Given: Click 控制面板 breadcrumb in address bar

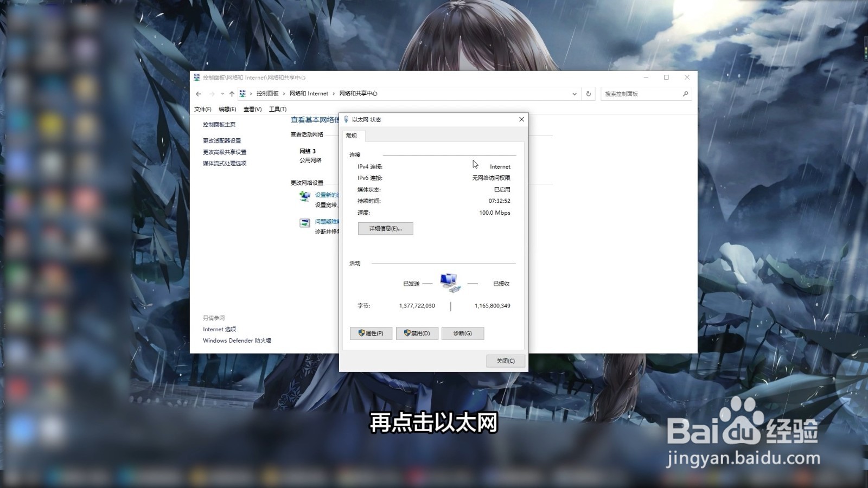Looking at the screenshot, I should 267,93.
